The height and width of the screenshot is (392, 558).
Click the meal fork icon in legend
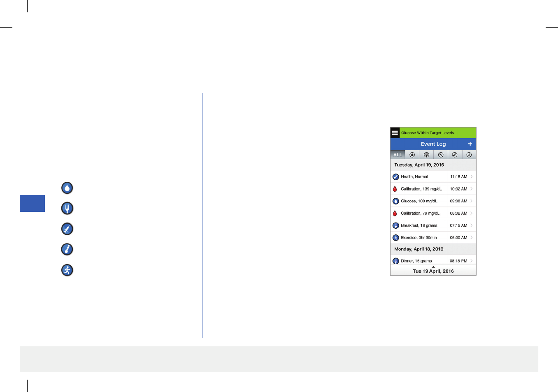67,208
